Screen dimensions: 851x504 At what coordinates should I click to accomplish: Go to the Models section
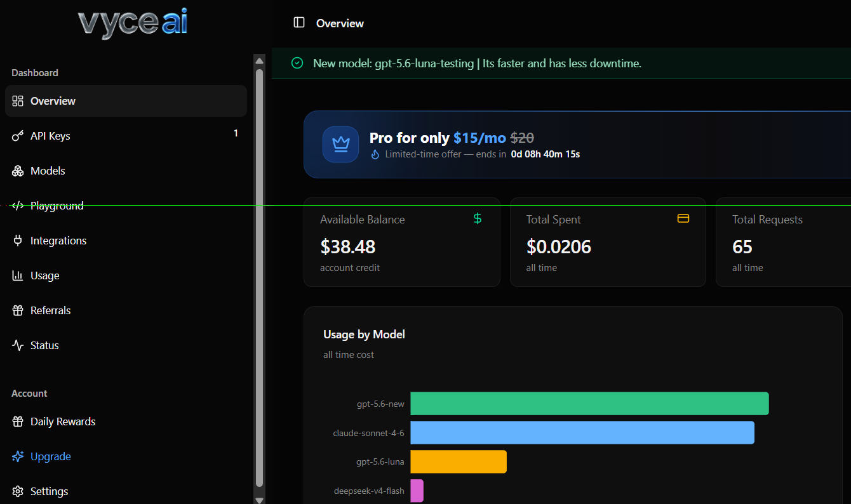[126, 171]
